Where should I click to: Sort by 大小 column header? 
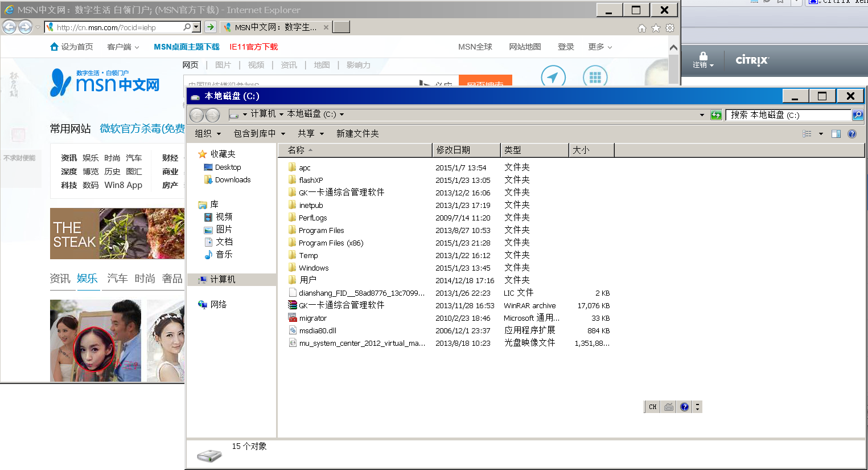[x=592, y=150]
